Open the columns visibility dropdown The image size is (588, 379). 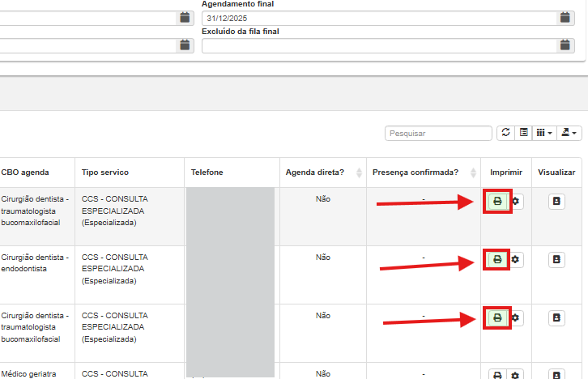click(x=545, y=133)
